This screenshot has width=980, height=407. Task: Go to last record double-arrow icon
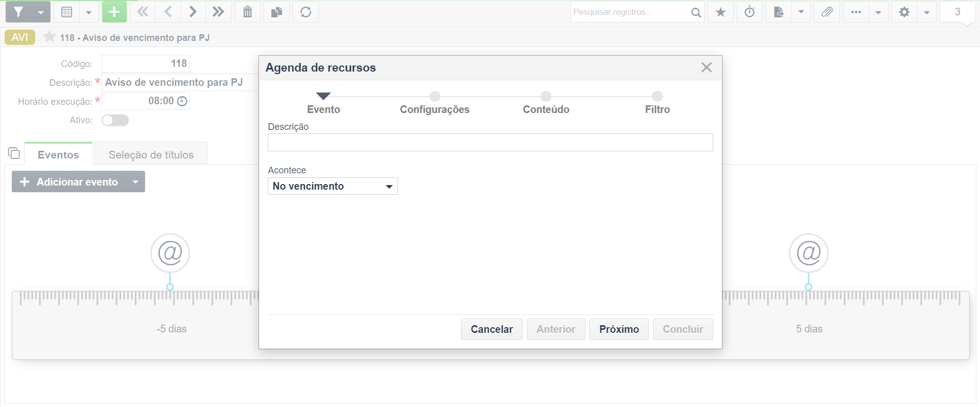pyautogui.click(x=218, y=12)
